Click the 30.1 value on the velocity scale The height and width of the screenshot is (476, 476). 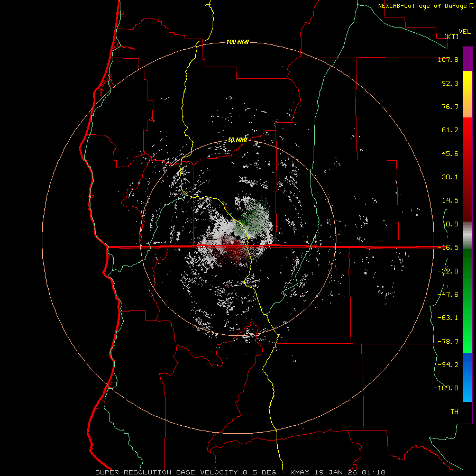pos(450,177)
